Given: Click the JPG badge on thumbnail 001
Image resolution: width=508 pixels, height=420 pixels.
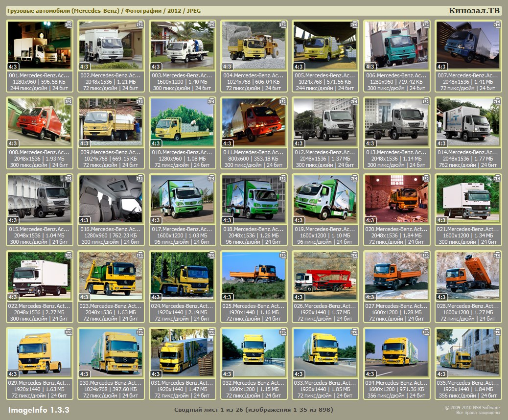Looking at the screenshot, I should (69, 24).
